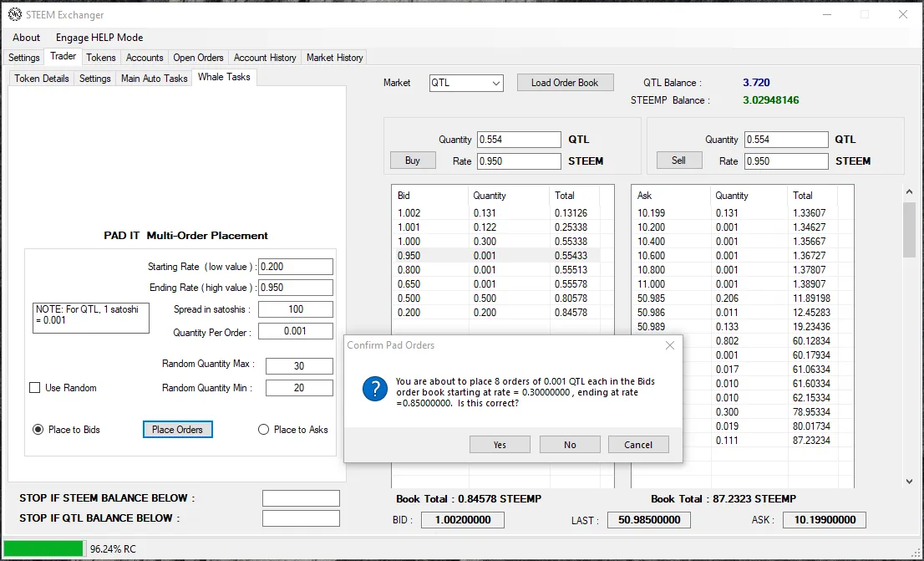Switch to the top Settings tab
This screenshot has height=561, width=924.
coord(24,57)
